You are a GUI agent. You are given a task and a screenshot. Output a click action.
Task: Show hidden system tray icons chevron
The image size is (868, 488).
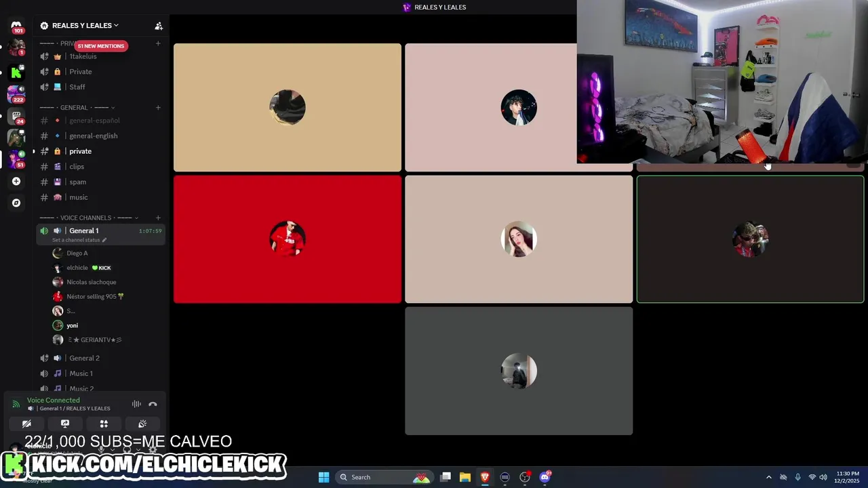pos(768,477)
